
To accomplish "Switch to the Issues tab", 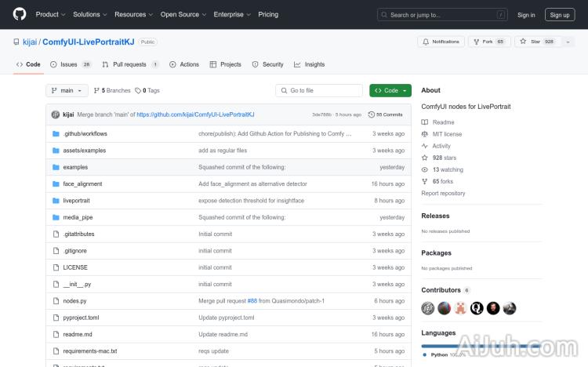I will pyautogui.click(x=71, y=64).
